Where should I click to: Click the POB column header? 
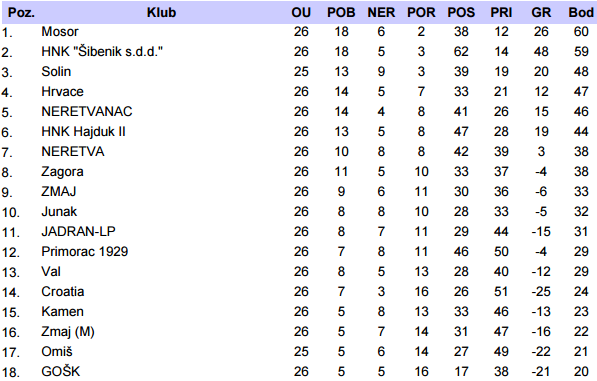(x=341, y=13)
